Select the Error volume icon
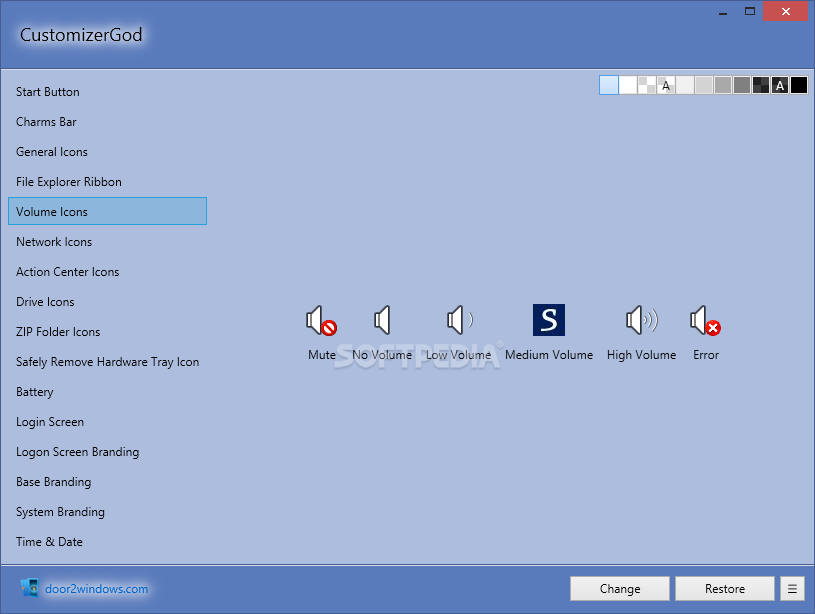Image resolution: width=815 pixels, height=614 pixels. pos(705,320)
